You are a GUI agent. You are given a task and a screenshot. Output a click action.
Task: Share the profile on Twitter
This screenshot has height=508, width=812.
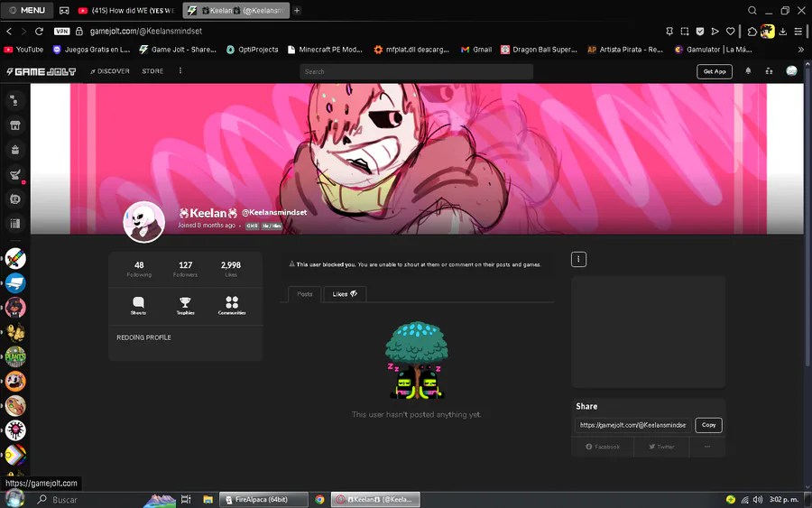click(x=661, y=447)
